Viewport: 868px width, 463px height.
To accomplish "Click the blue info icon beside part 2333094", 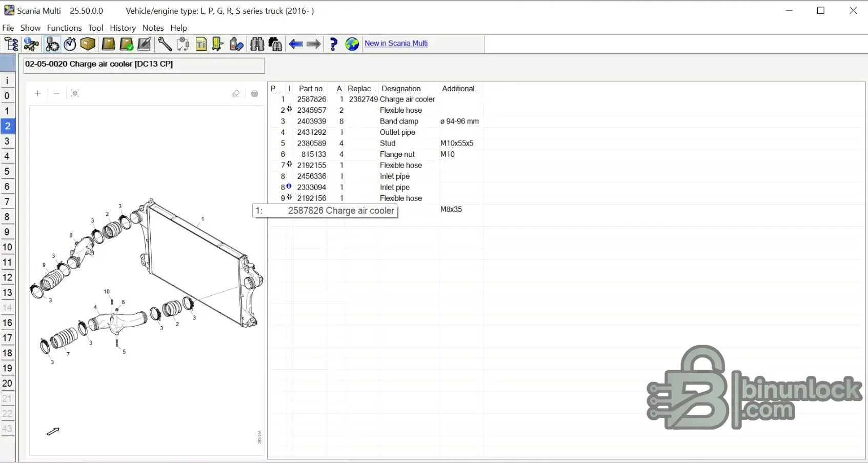I will (x=289, y=187).
